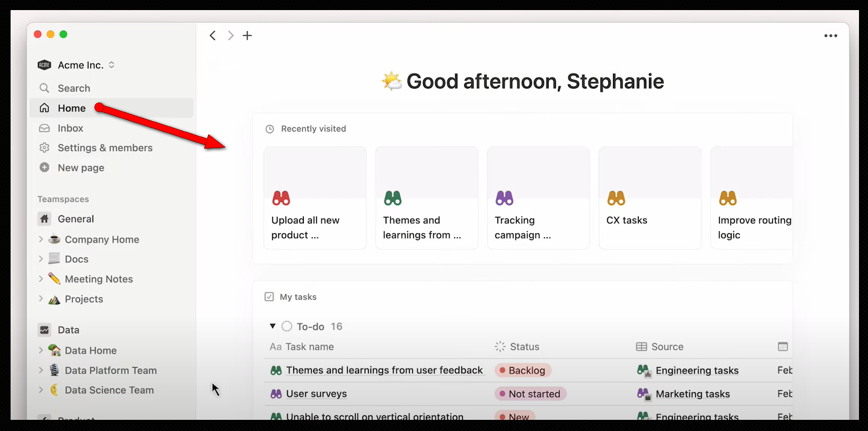Viewport: 868px width, 431px height.
Task: Click the Search magnifier in sidebar
Action: click(x=45, y=88)
